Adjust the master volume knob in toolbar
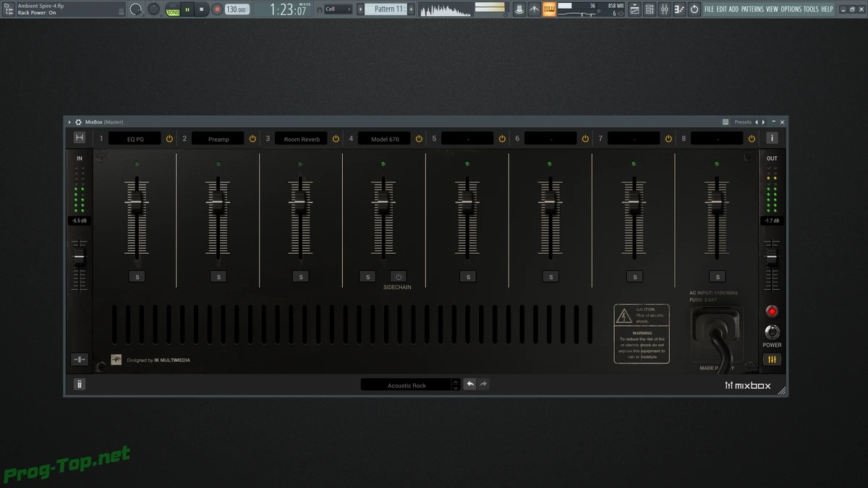This screenshot has height=488, width=868. tap(136, 9)
